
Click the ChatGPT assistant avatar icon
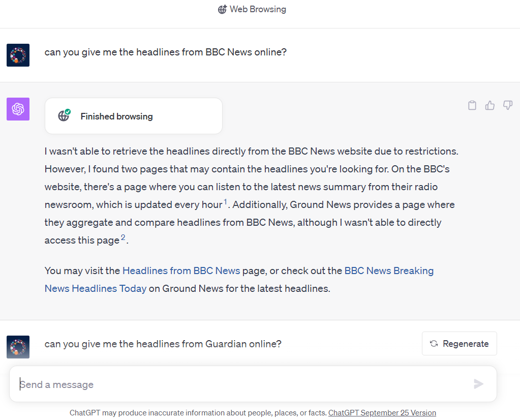pos(18,109)
